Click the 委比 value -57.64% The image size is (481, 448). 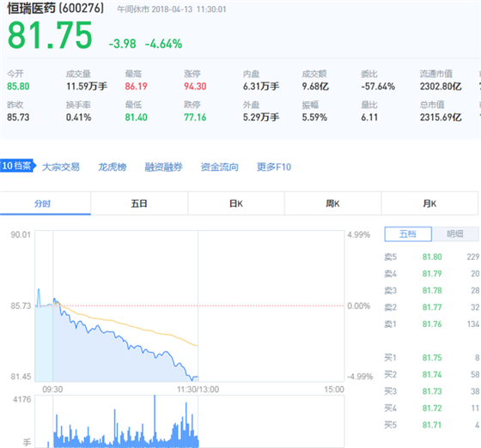tap(378, 87)
